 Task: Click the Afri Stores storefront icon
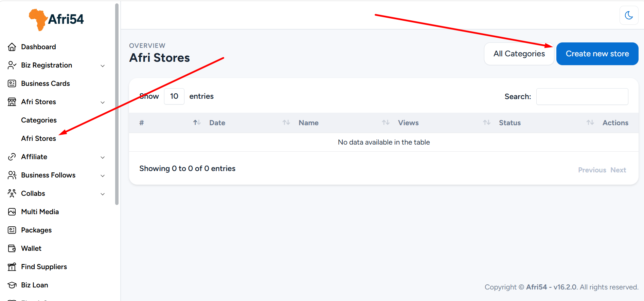[x=12, y=102]
